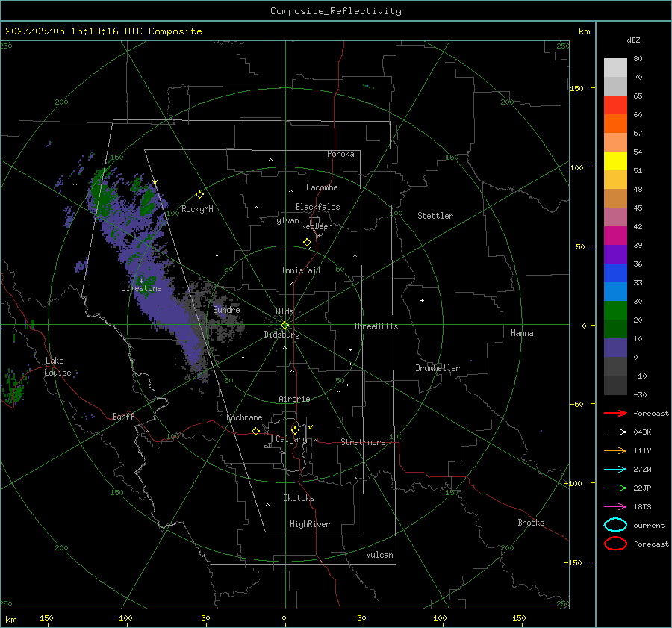This screenshot has height=628, width=672.
Task: Click the Innisfail town label
Action: (301, 270)
